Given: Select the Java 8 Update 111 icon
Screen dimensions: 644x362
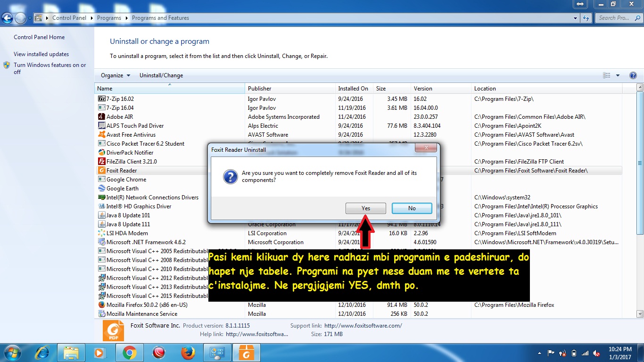Looking at the screenshot, I should pyautogui.click(x=101, y=224).
